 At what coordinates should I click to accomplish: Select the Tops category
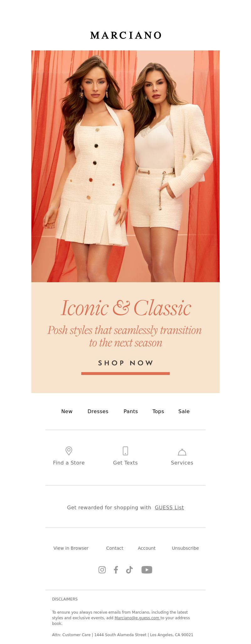(158, 411)
